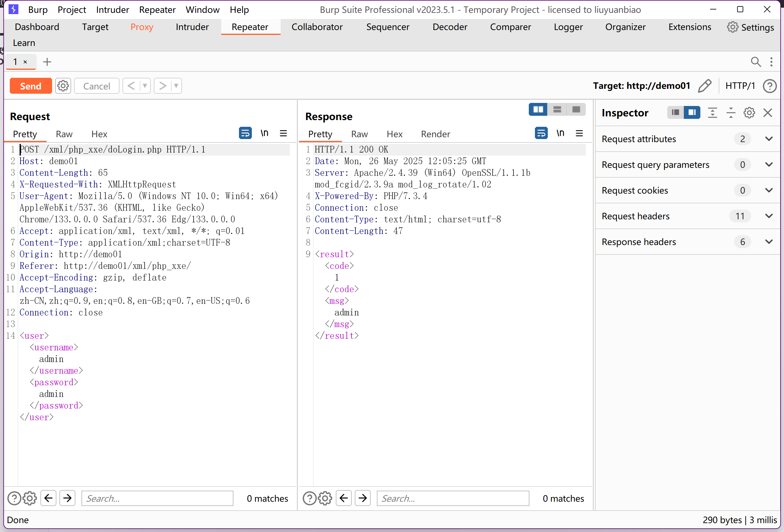Image resolution: width=784 pixels, height=532 pixels.
Task: Open Repeater request settings gear
Action: click(x=63, y=86)
